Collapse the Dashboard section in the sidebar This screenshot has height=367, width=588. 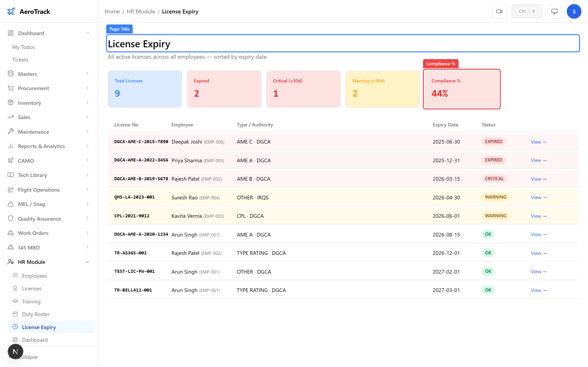click(87, 33)
